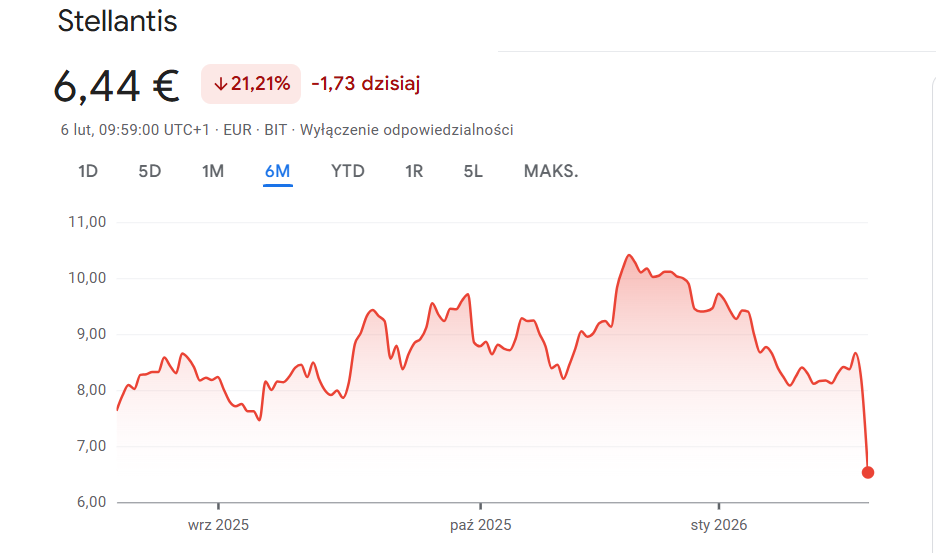The image size is (936, 553).
Task: Click the sty 2026 axis label
Action: pos(719,525)
